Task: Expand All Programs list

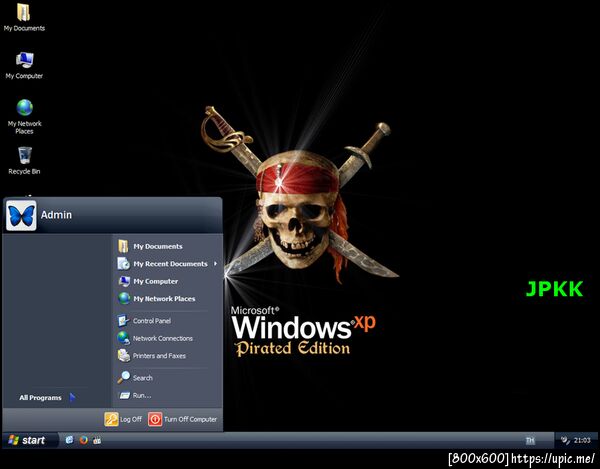Action: coord(47,397)
